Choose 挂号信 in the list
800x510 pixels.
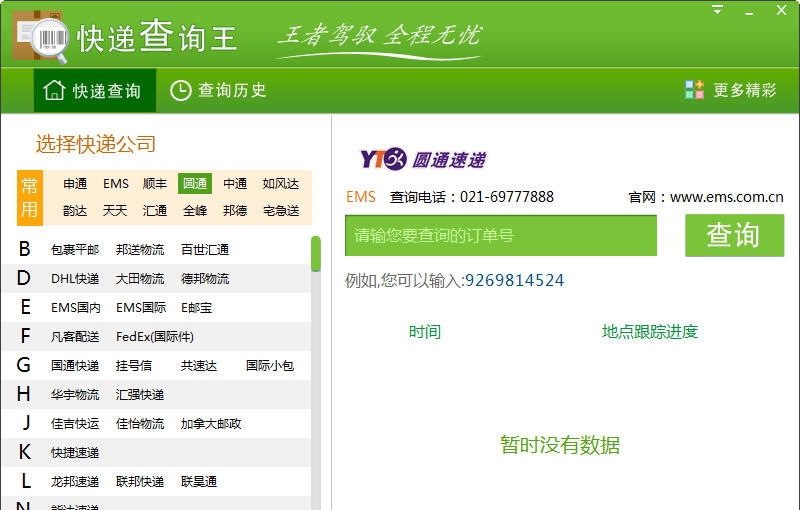[x=134, y=366]
